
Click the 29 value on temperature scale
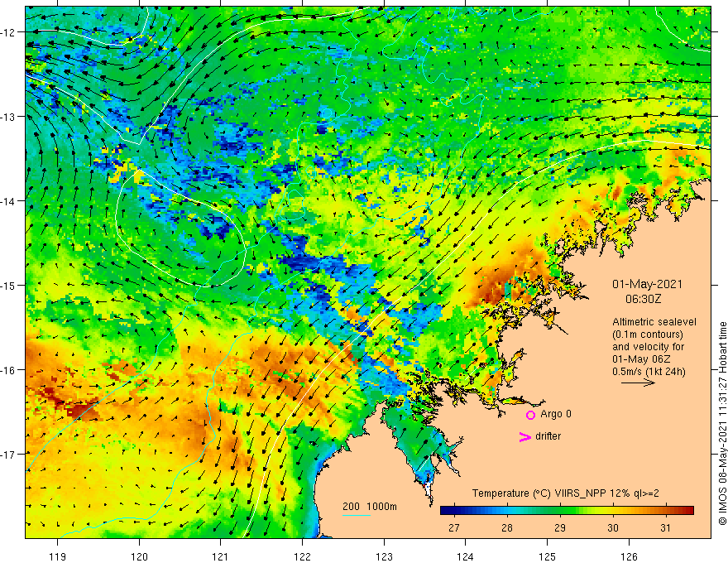559,527
